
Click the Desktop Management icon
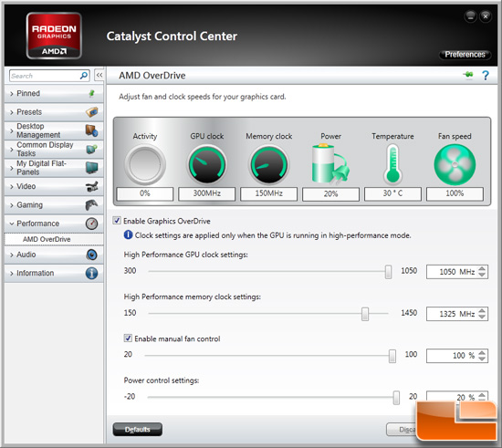pyautogui.click(x=91, y=130)
